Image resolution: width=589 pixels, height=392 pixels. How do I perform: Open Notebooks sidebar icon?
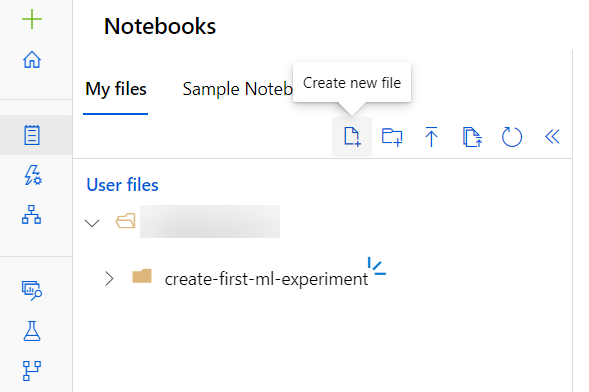[x=32, y=135]
